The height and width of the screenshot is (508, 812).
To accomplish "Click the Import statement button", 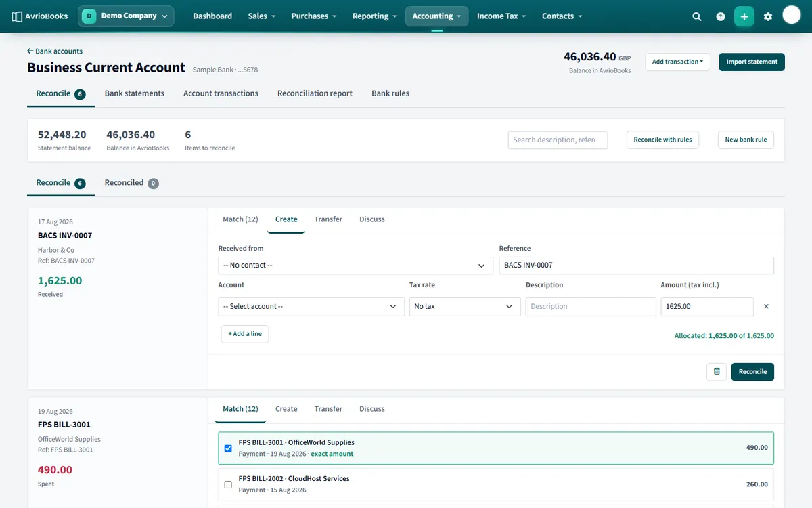I will coord(752,62).
